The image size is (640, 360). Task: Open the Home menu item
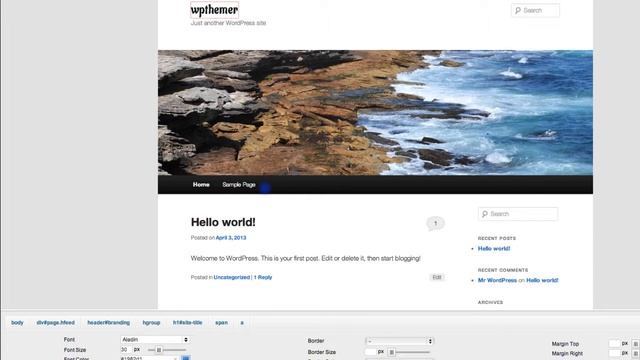point(201,184)
